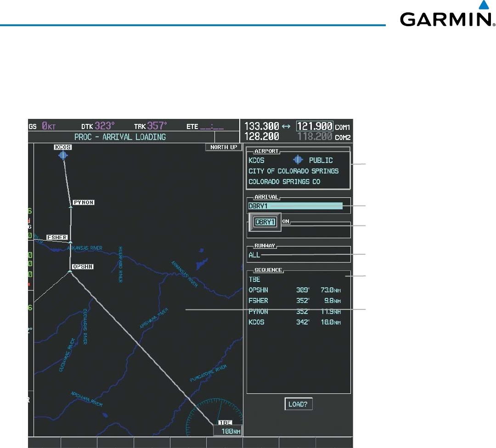The width and height of the screenshot is (496, 448).
Task: Click the FSHER waypoint triangle on the map
Action: click(x=70, y=242)
